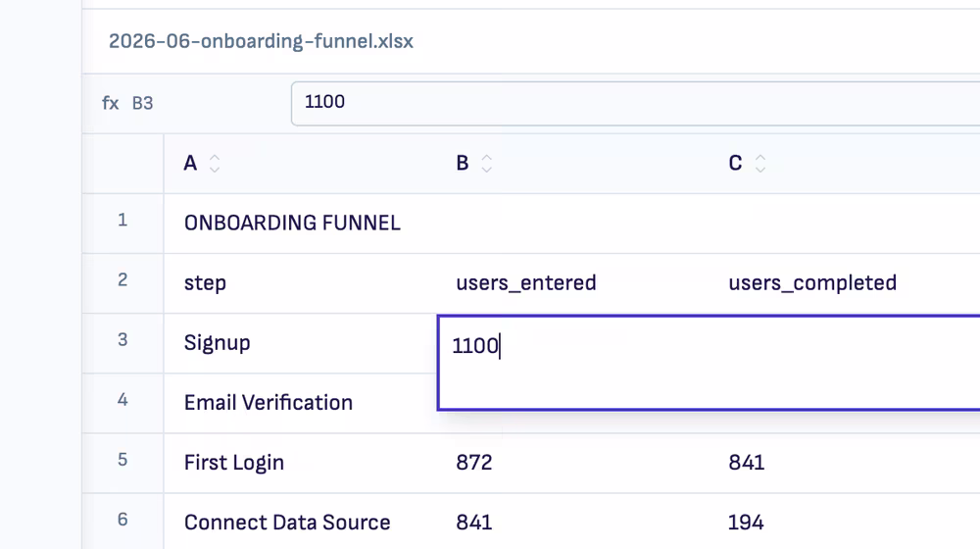Select row 5 header
Screen dimensions: 980x549
122,464
